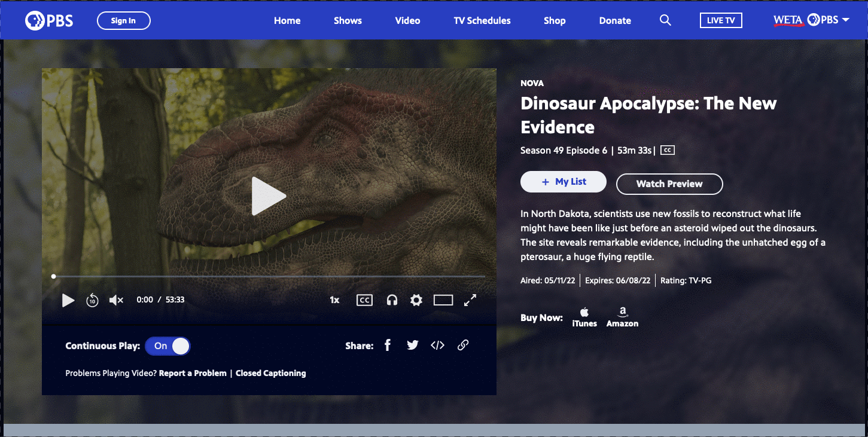Copy the embed code via the code icon
868x437 pixels.
tap(438, 345)
